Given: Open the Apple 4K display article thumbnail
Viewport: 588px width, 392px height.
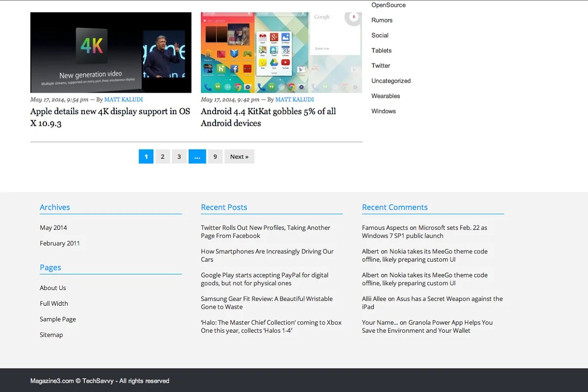Looking at the screenshot, I should (111, 52).
